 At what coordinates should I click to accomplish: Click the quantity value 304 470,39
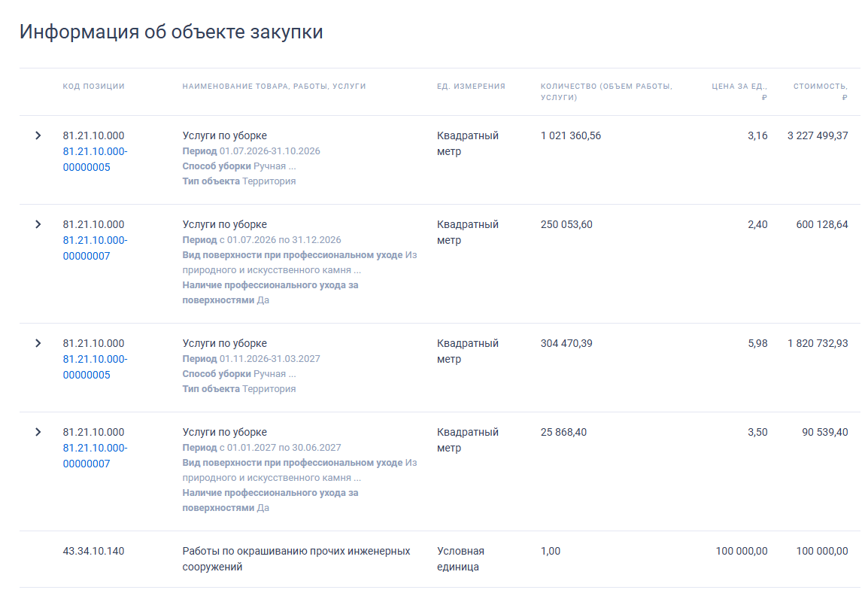pos(566,343)
